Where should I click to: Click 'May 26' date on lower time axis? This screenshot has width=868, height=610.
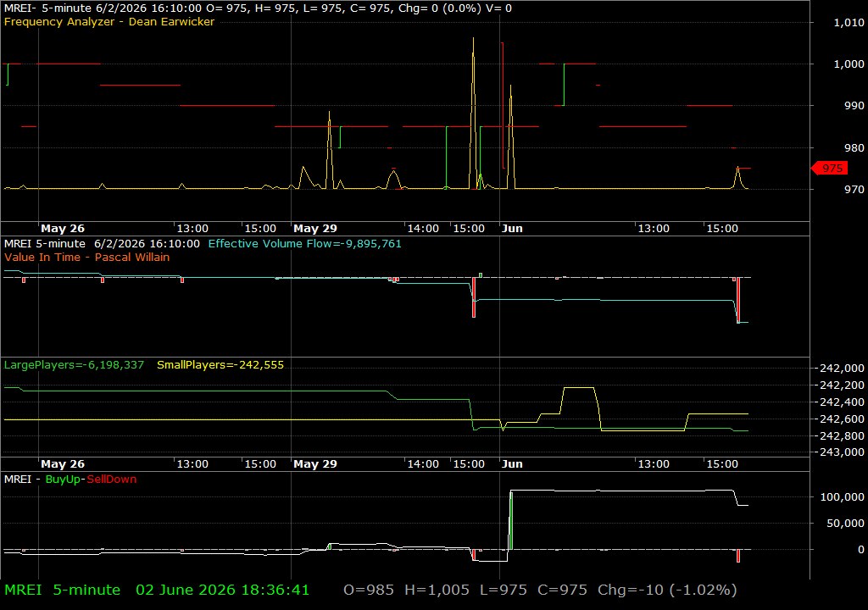pyautogui.click(x=63, y=464)
